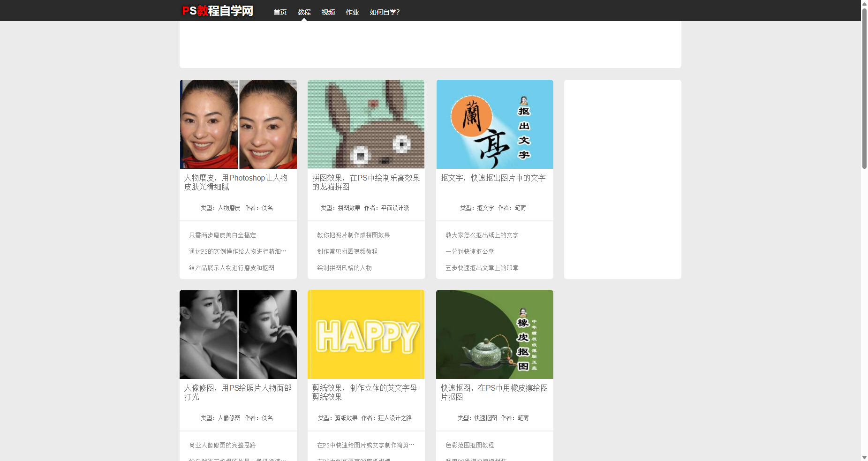Open title 人像修图,用PS给照片人物面部打光
The width and height of the screenshot is (868, 461).
(x=238, y=393)
